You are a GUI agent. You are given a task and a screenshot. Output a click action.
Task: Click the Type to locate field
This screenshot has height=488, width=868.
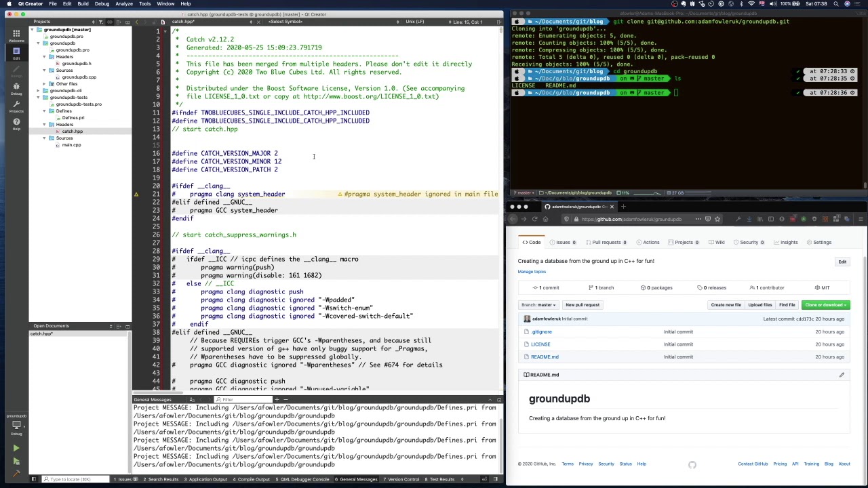[x=75, y=479]
